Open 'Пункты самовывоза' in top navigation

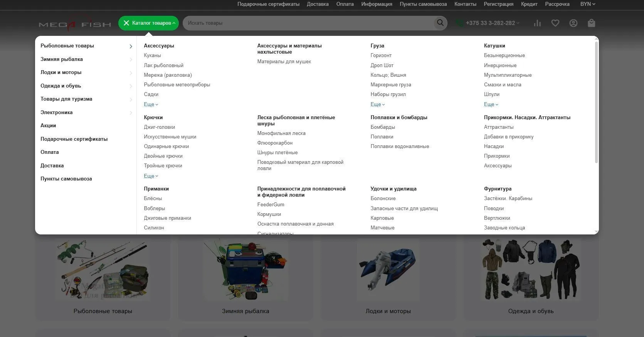click(423, 4)
